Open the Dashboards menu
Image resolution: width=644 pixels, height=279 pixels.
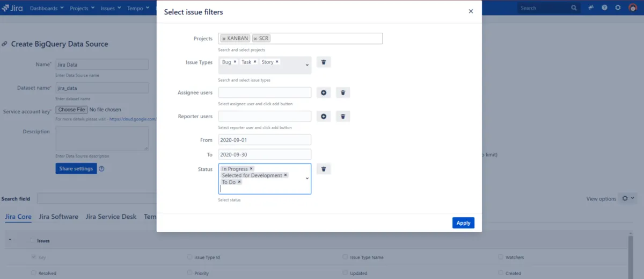47,8
